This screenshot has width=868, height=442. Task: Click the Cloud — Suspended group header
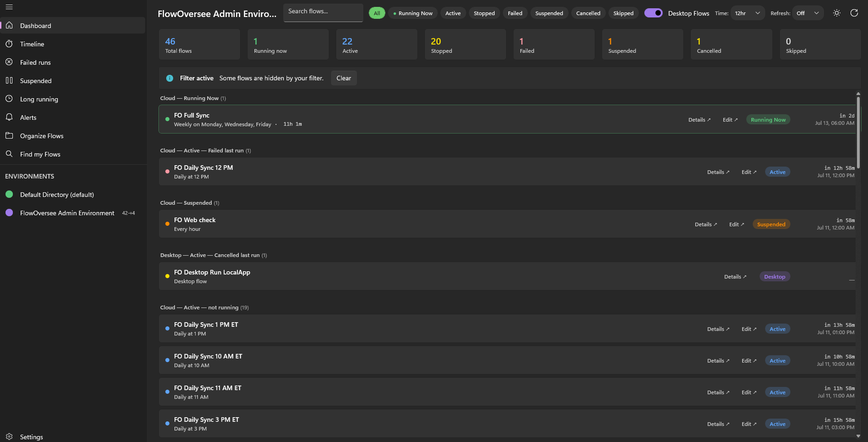pyautogui.click(x=190, y=202)
